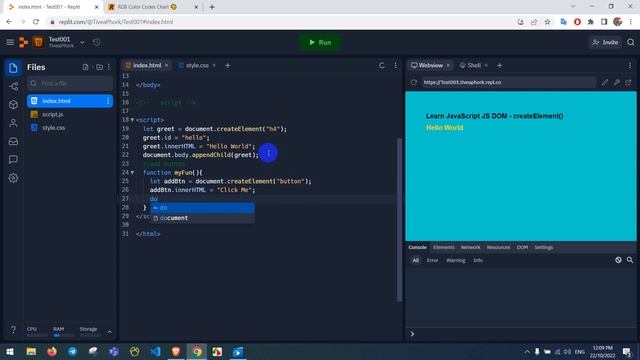Image resolution: width=640 pixels, height=360 pixels.
Task: Click the editor vertical scrollbar
Action: click(x=400, y=220)
